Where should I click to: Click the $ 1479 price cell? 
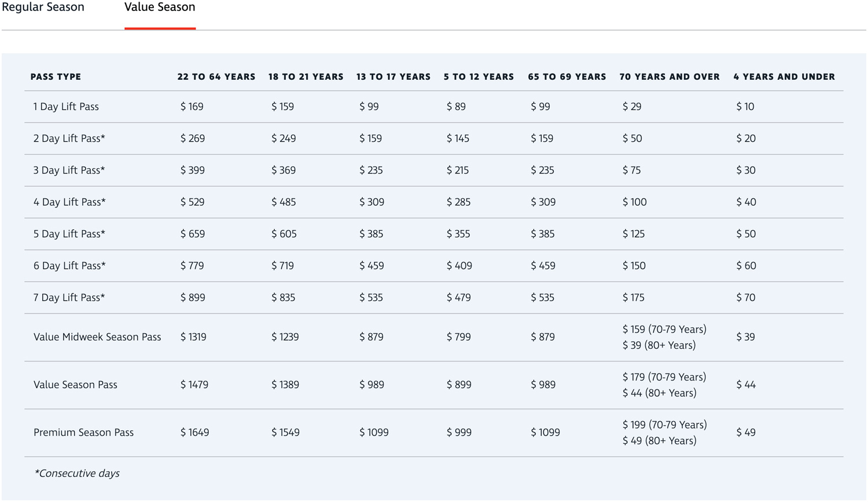click(x=194, y=385)
